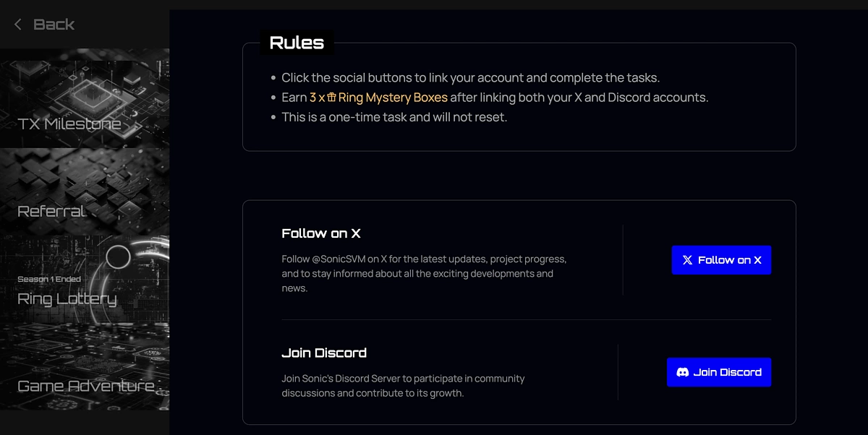Click the Discord logo inside Join button
This screenshot has width=868, height=435.
click(682, 372)
